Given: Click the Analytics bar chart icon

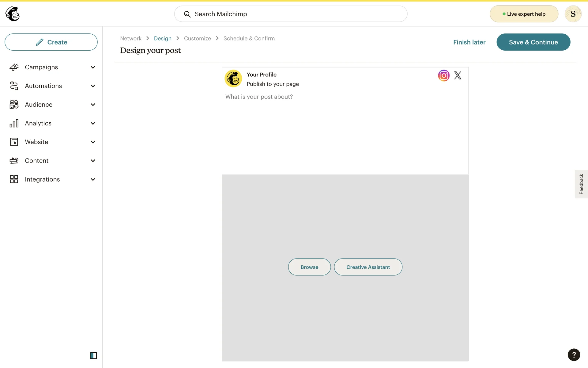Looking at the screenshot, I should click(14, 123).
